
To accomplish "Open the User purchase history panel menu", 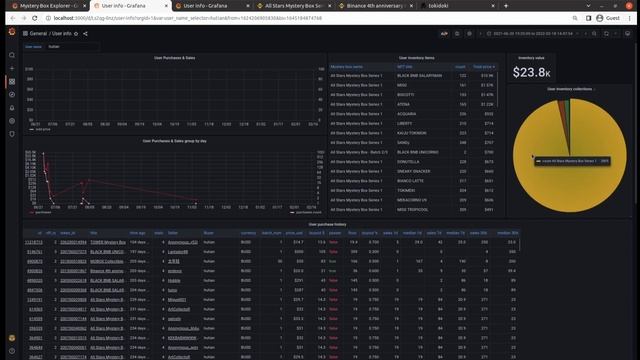I will click(327, 224).
